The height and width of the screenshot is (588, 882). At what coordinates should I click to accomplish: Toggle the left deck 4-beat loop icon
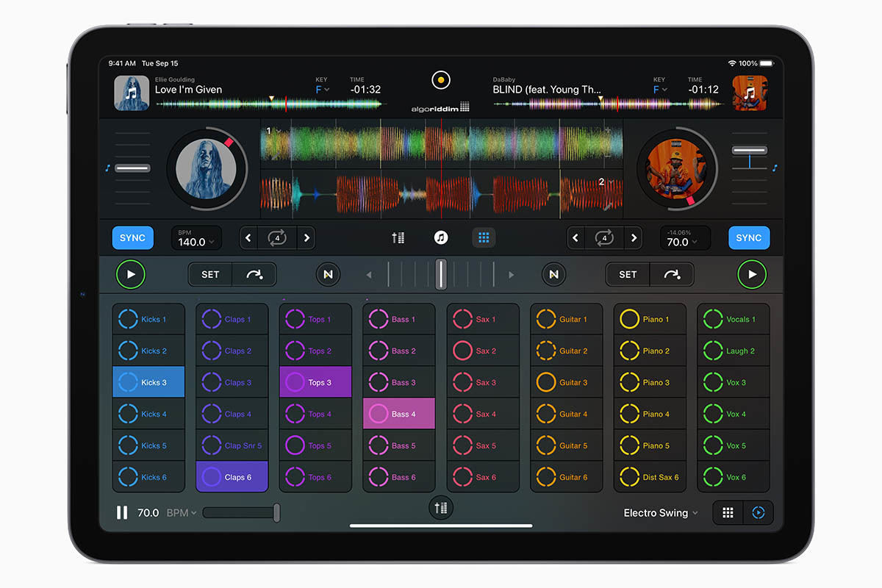pos(277,237)
